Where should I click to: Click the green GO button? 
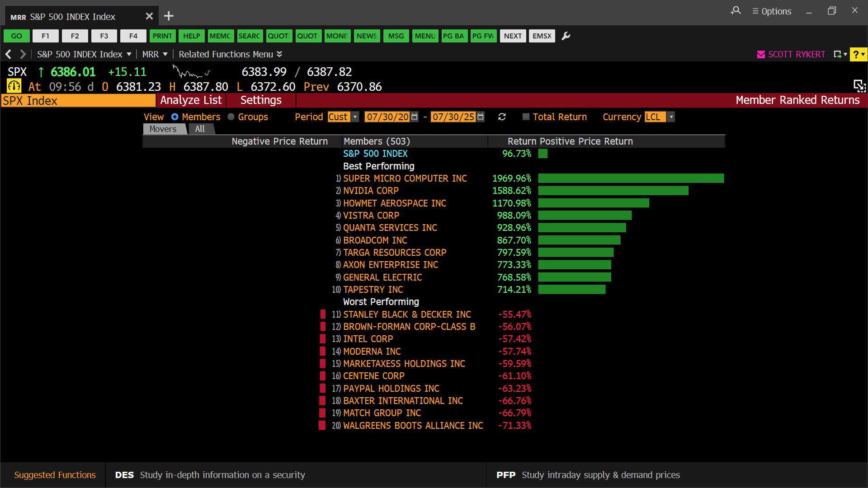[x=17, y=36]
